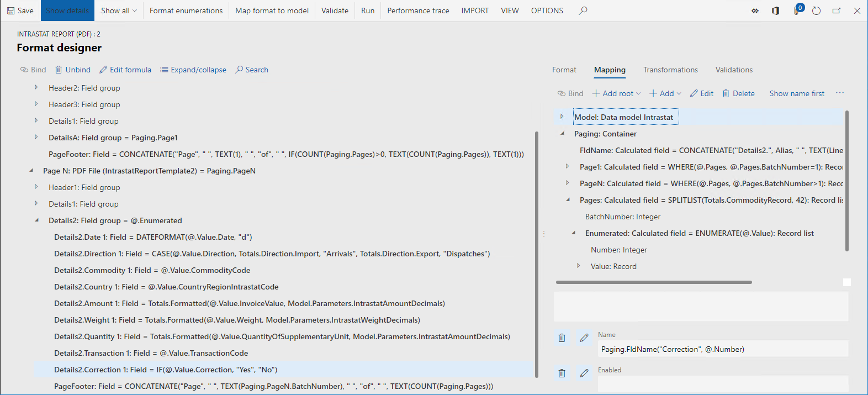
Task: Open Performance trace
Action: (x=418, y=10)
